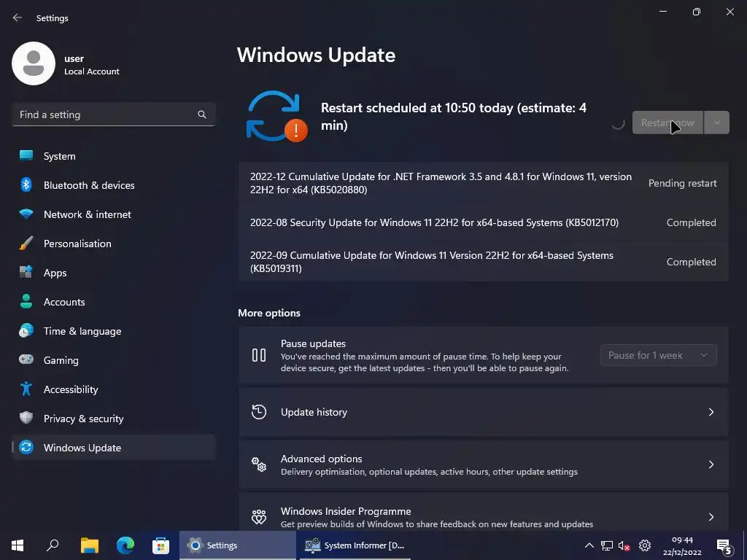The width and height of the screenshot is (747, 560).
Task: Open the notification centre icon
Action: 724,546
